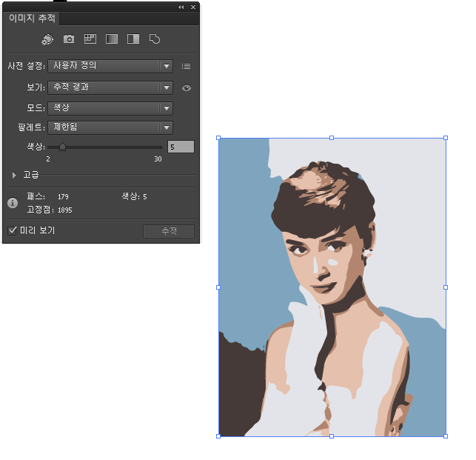Image resolution: width=476 pixels, height=460 pixels.
Task: Click the bottom-center selection handle
Action: pyautogui.click(x=332, y=436)
